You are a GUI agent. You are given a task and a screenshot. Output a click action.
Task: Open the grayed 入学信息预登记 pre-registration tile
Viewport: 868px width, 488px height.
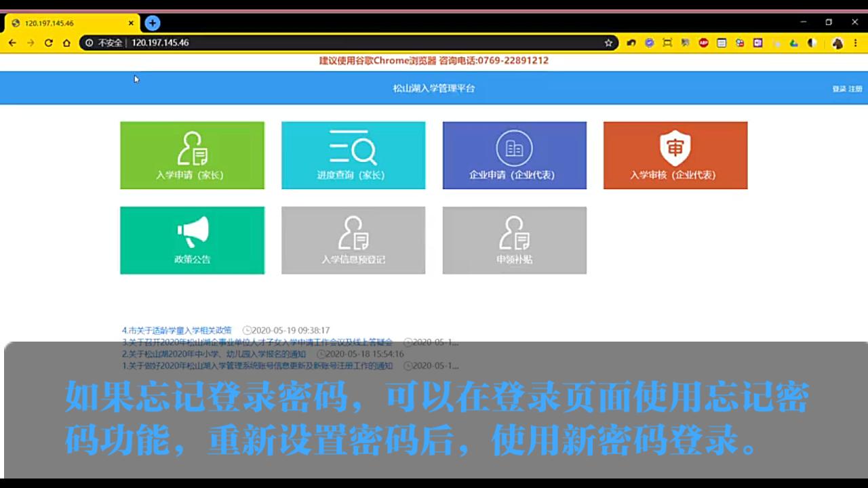(x=353, y=240)
